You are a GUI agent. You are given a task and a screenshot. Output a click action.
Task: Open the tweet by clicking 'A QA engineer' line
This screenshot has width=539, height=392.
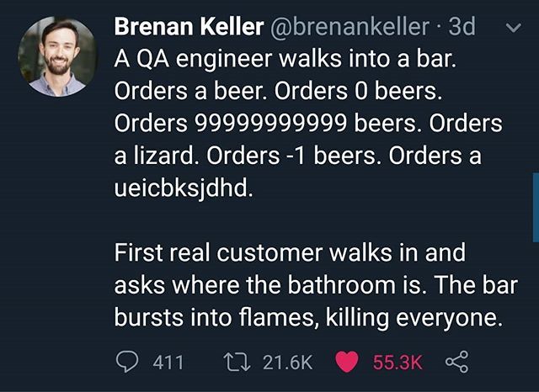pos(286,59)
